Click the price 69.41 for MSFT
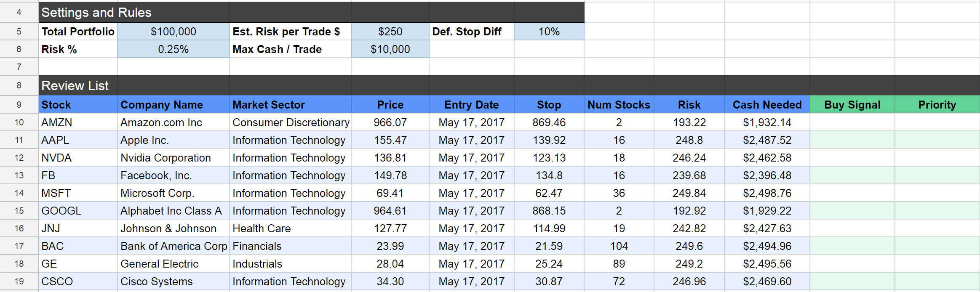 coord(390,193)
